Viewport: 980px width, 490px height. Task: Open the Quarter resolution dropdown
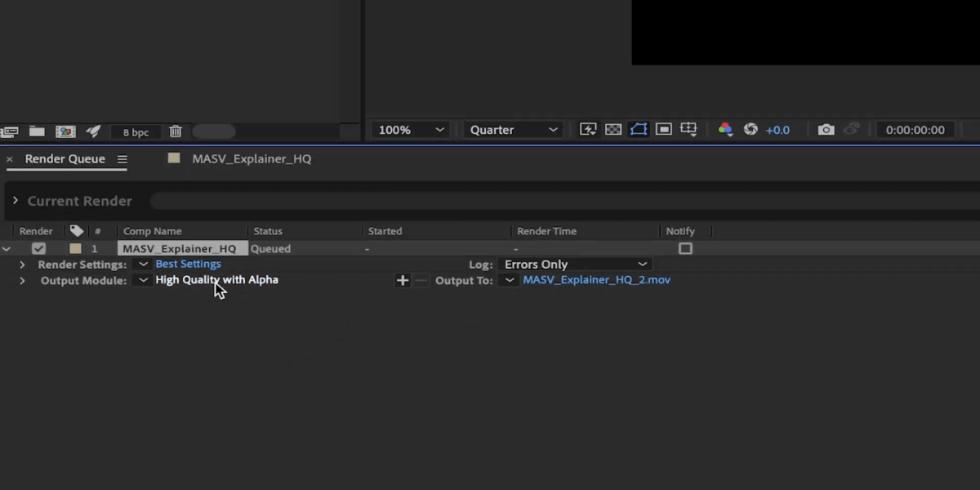coord(513,130)
